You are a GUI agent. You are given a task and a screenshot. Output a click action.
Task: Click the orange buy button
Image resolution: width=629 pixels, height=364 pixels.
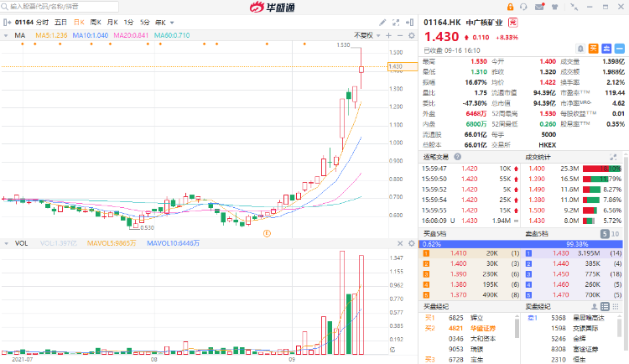[593, 49]
